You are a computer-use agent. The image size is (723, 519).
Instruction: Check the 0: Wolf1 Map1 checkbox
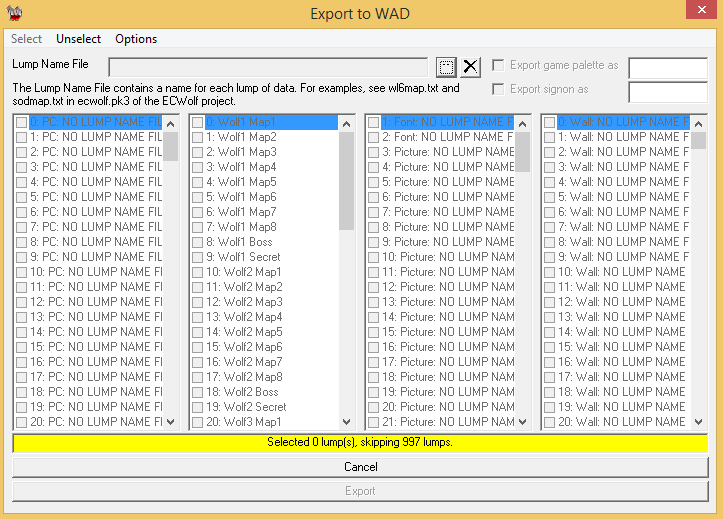197,122
